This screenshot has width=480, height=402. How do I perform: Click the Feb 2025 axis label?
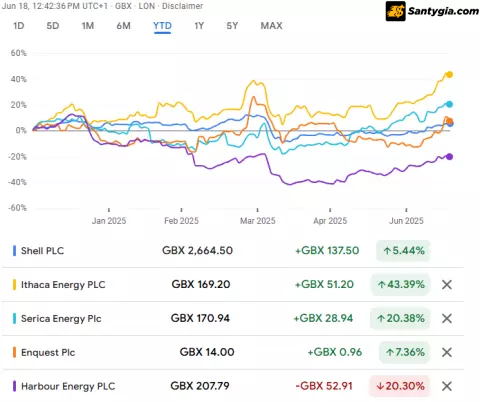click(x=181, y=221)
